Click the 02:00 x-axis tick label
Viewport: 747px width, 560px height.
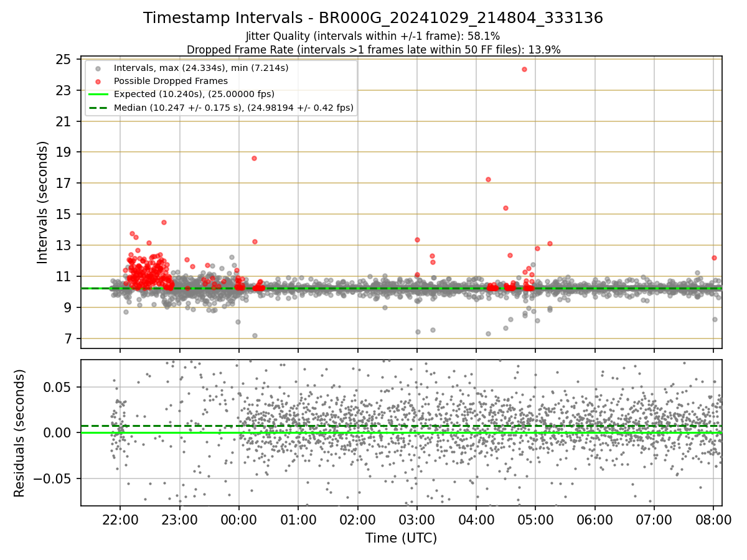coord(357,519)
